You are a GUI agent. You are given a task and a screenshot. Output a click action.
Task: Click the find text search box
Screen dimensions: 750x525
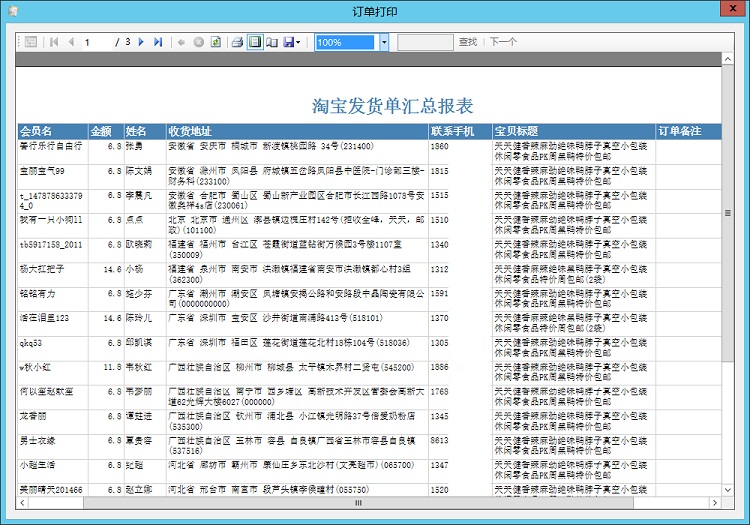[424, 42]
